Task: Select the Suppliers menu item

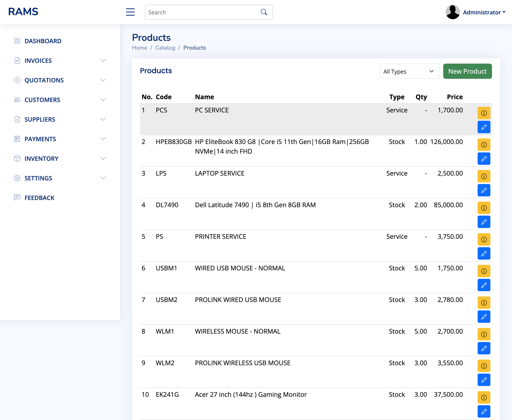Action: pyautogui.click(x=40, y=119)
